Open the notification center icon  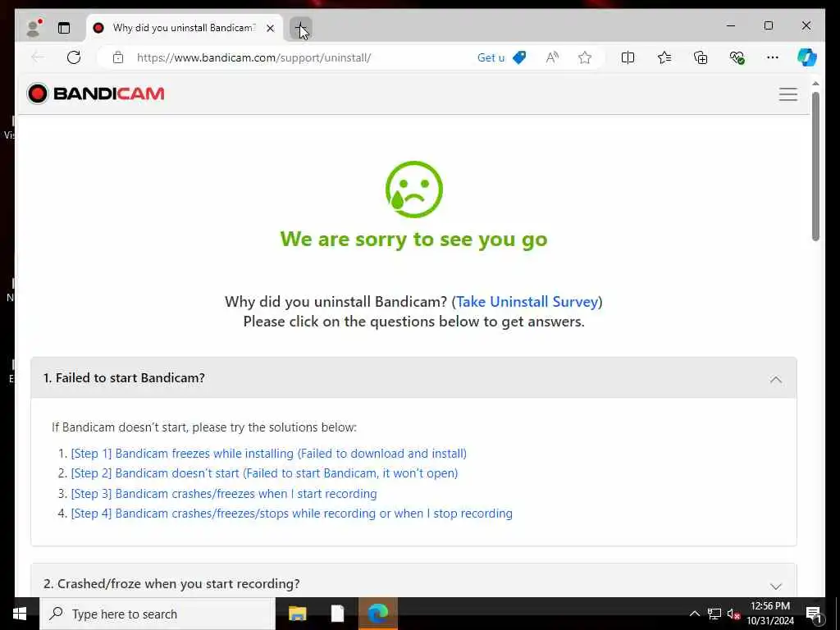click(813, 614)
